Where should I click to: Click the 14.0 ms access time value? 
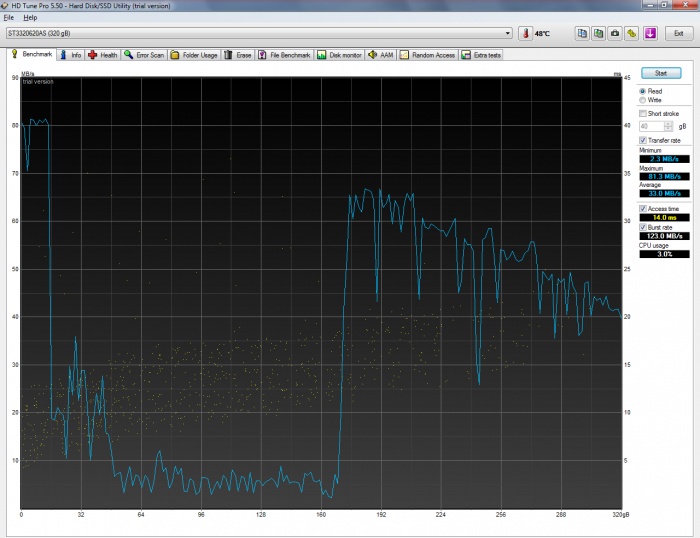664,217
